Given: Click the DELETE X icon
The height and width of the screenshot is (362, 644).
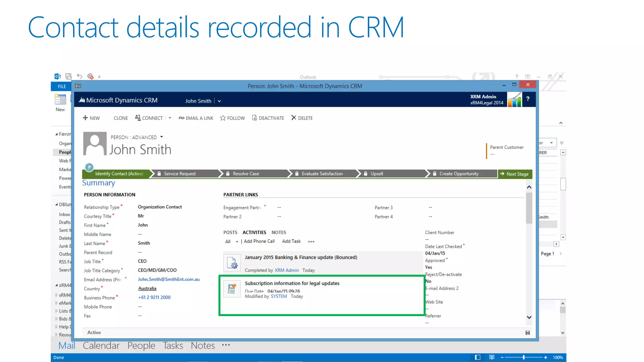Looking at the screenshot, I should click(294, 118).
